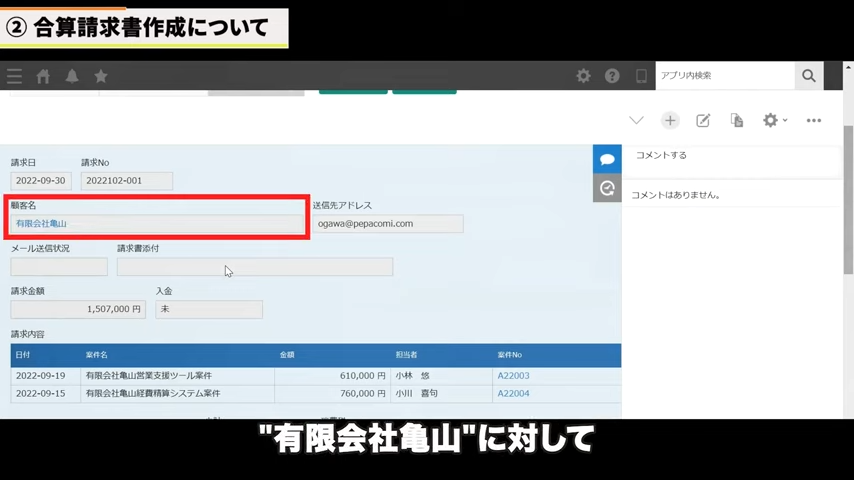Select the 2022-09-19 date cell
The height and width of the screenshot is (480, 854).
(46, 376)
